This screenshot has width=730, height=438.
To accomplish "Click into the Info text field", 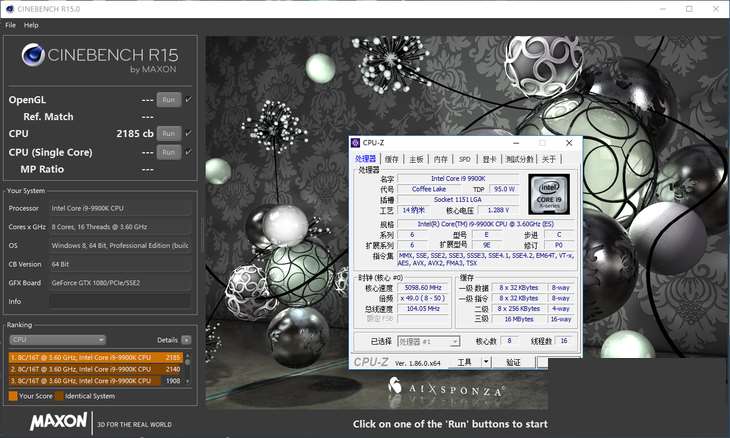I will 120,301.
